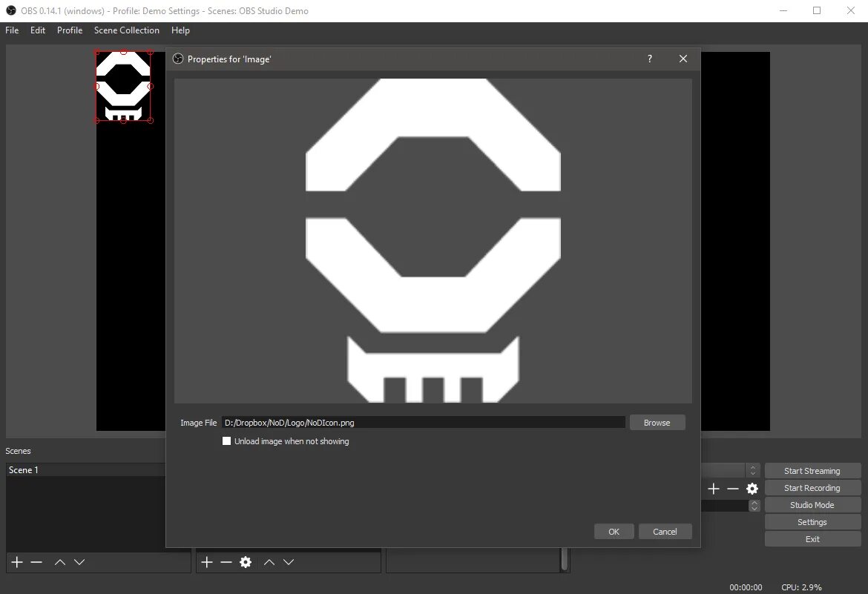
Task: Click the large image preview in the dialog
Action: click(x=433, y=241)
